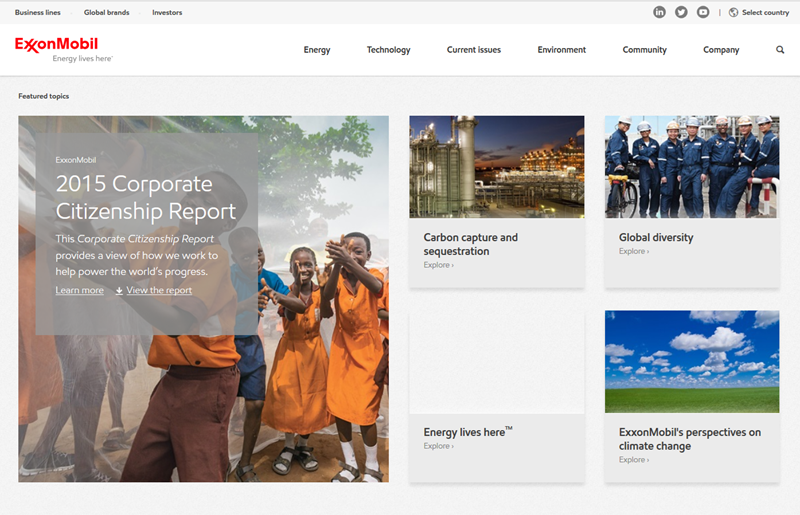
Task: Click Explore under climate change perspectives
Action: point(634,460)
